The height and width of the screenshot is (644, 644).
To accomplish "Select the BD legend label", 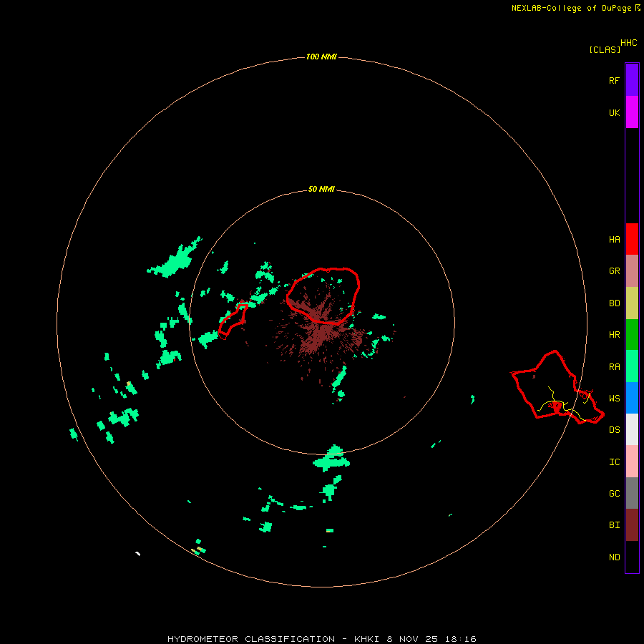I will click(614, 303).
